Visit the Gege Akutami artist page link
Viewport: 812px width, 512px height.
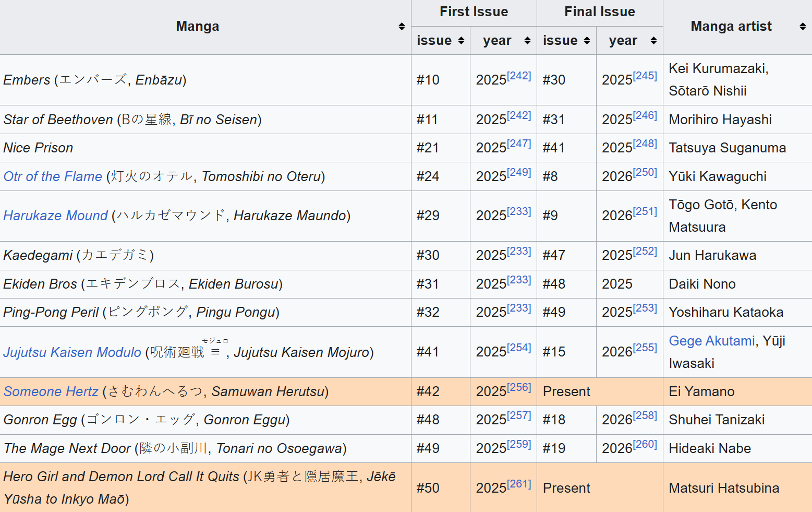pyautogui.click(x=712, y=341)
